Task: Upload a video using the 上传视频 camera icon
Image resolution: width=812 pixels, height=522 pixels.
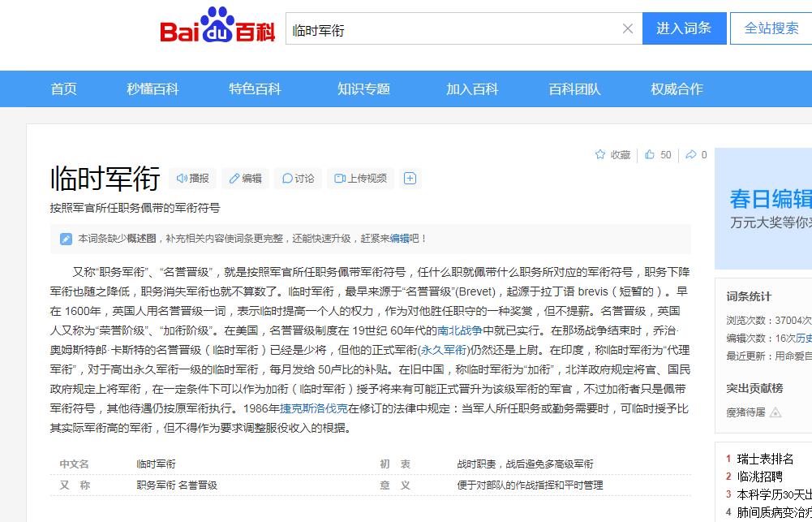Action: click(338, 178)
